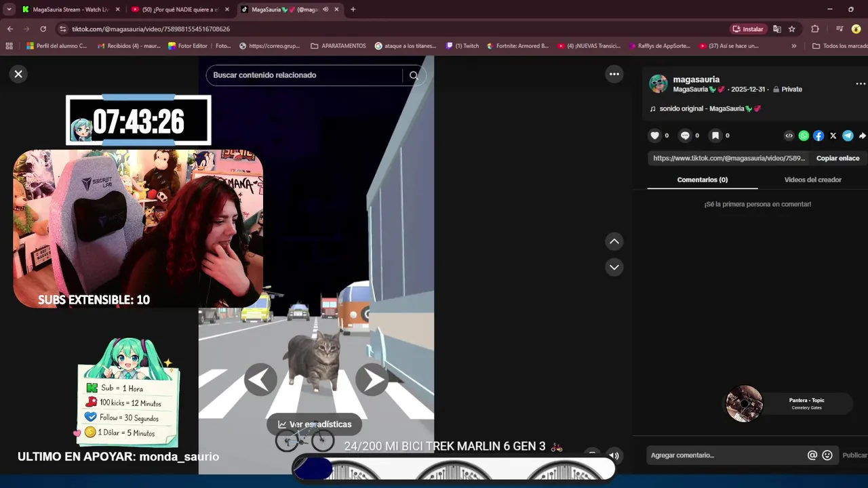Go to previous video with up chevron
Viewport: 868px width, 488px height.
tap(614, 241)
